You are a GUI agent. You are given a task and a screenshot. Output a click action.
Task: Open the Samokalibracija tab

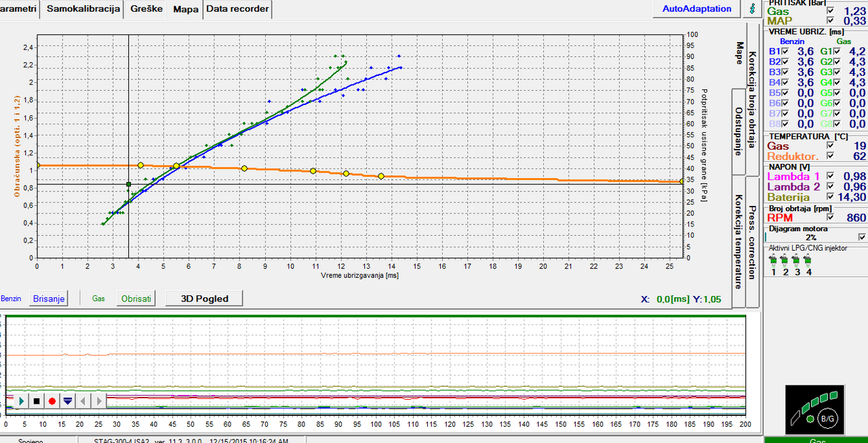[83, 9]
